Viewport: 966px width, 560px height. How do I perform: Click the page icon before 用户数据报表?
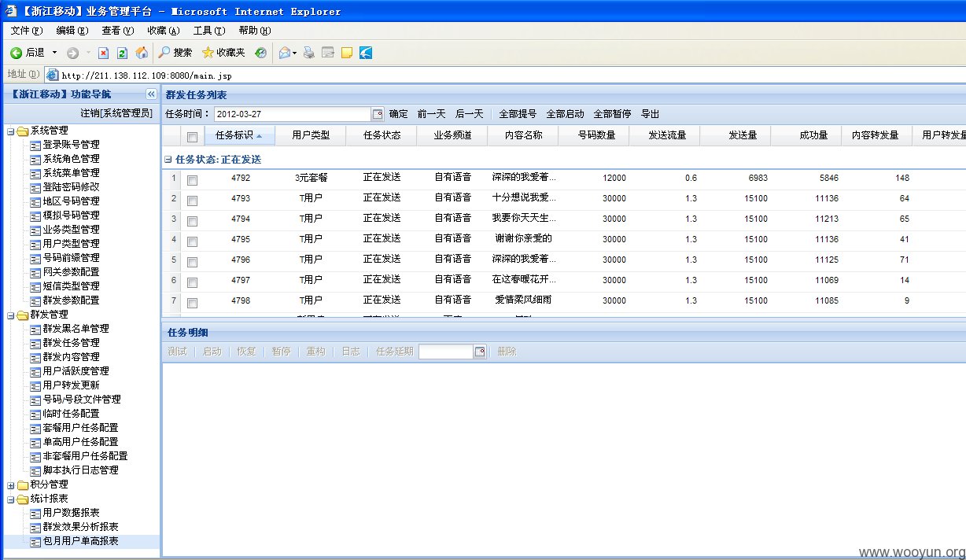35,514
